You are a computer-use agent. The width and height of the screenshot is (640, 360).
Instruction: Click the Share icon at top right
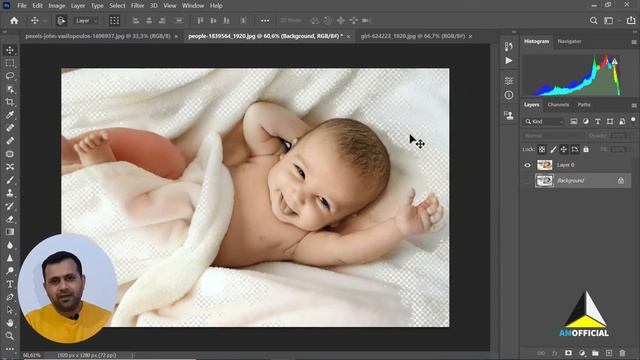[x=631, y=20]
